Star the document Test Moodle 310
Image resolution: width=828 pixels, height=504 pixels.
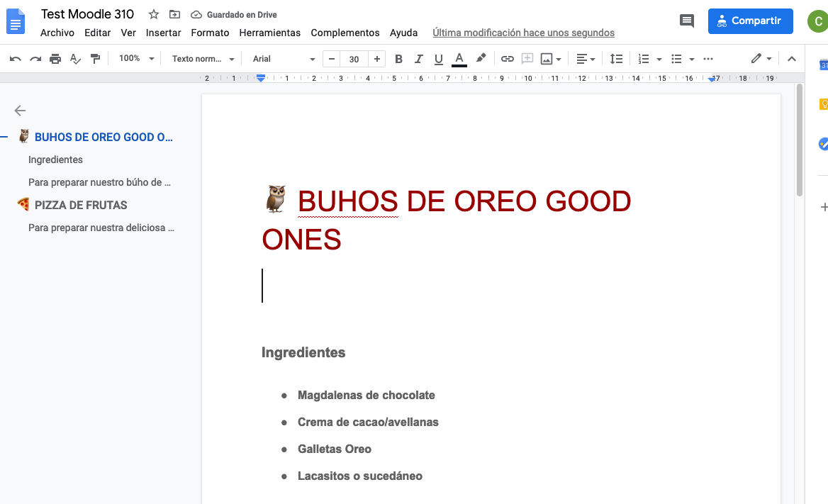(x=154, y=14)
